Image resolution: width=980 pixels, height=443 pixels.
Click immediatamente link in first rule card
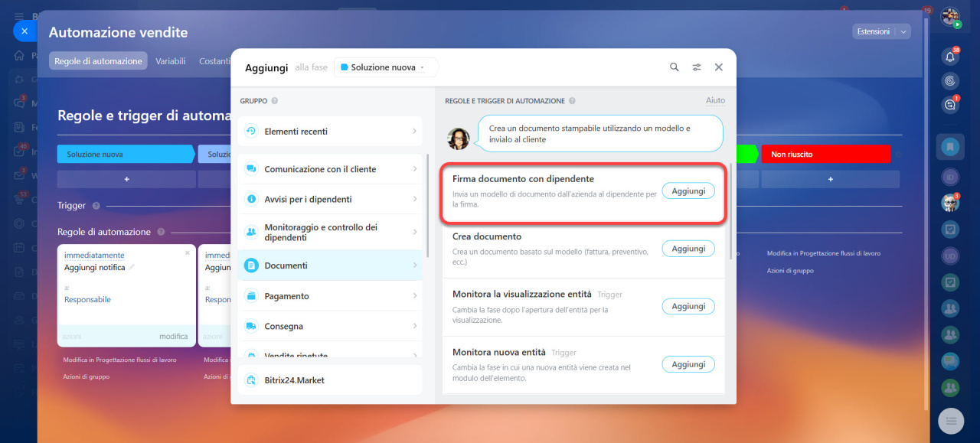(x=94, y=255)
